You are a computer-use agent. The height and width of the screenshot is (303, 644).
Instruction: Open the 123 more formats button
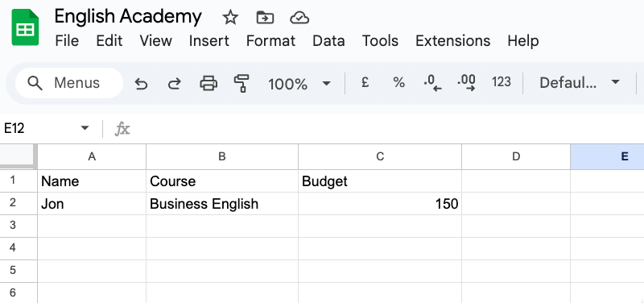tap(501, 82)
